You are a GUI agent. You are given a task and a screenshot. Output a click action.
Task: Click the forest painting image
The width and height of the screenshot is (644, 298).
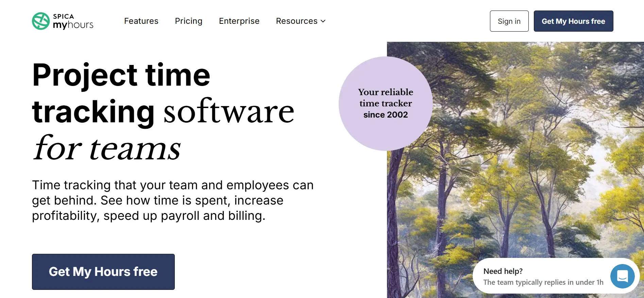[x=515, y=170]
